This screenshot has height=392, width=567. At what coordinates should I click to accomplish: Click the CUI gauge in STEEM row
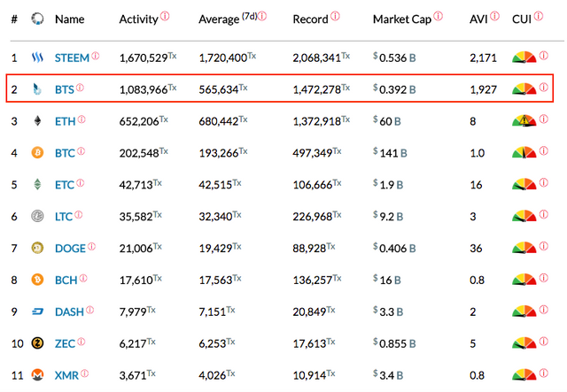[x=524, y=58]
